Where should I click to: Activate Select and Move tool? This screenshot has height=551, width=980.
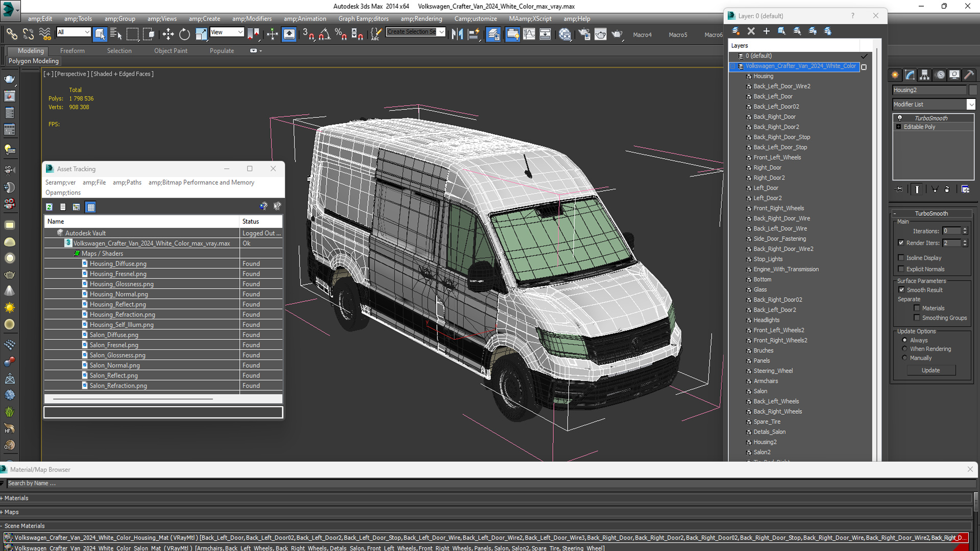pos(168,34)
